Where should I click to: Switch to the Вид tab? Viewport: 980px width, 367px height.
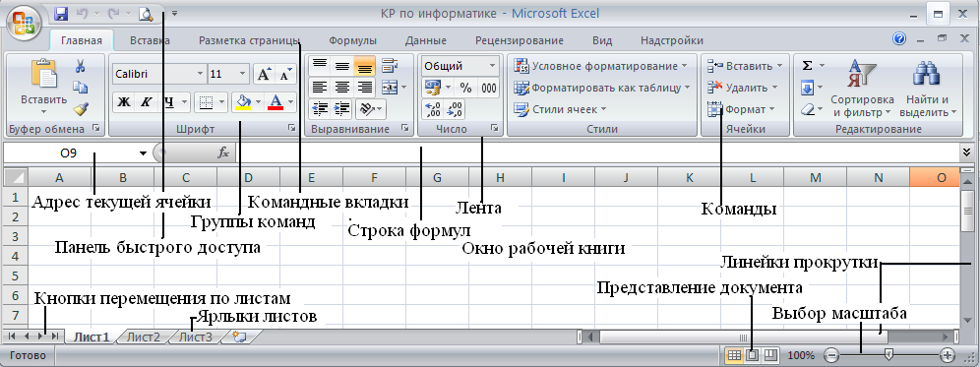tap(602, 40)
